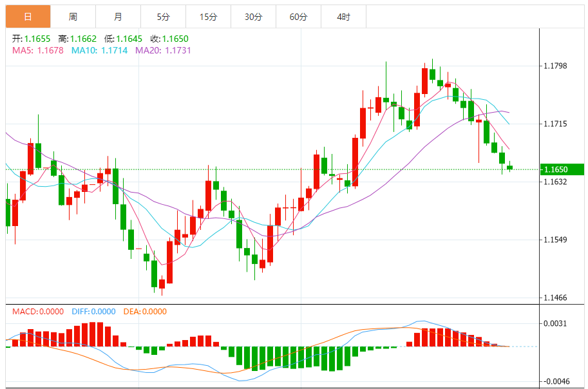Image resolution: width=588 pixels, height=389 pixels.
Task: Click the DIFF: 0.0000 legend label
Action: pos(93,312)
